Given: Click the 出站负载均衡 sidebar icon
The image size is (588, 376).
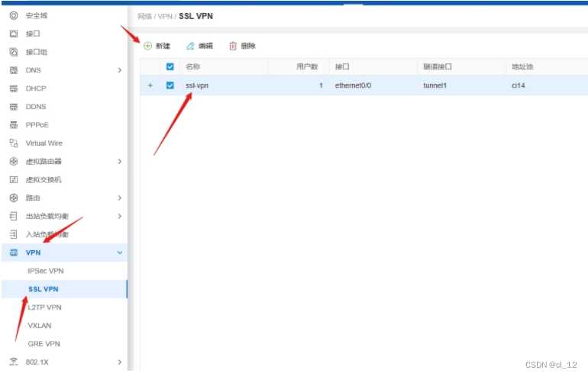Looking at the screenshot, I should pyautogui.click(x=14, y=216).
